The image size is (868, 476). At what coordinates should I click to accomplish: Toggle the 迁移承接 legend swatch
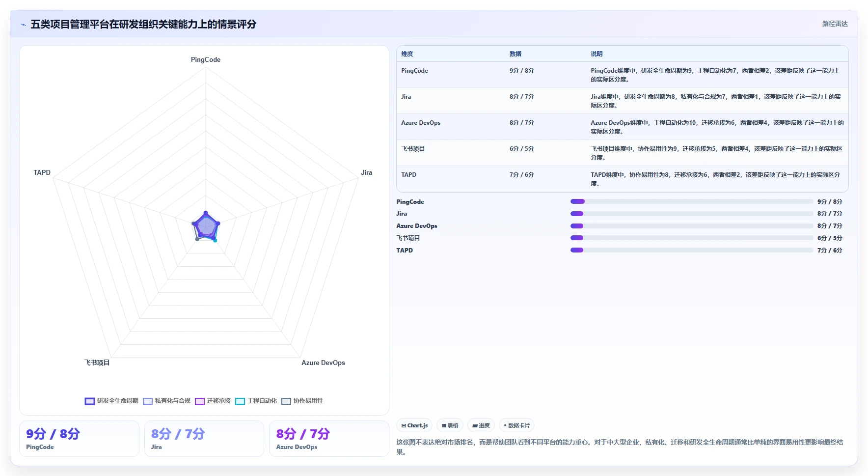tap(200, 401)
